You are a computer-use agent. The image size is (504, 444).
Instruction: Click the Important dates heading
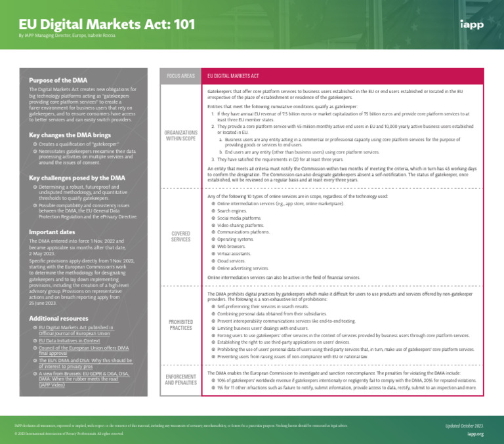(x=52, y=232)
